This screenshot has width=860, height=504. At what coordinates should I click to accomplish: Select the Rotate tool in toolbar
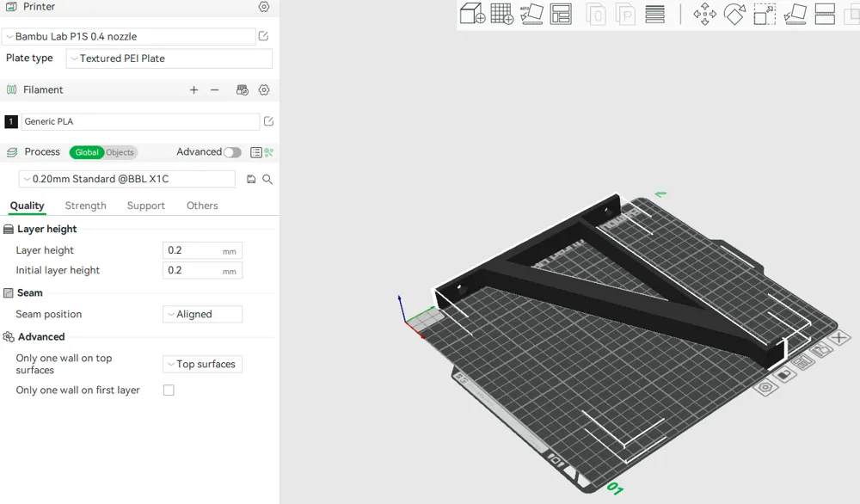coord(734,15)
